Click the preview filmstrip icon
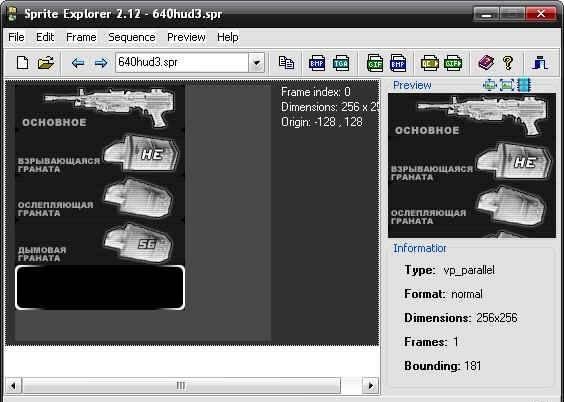564x402 pixels. point(524,85)
